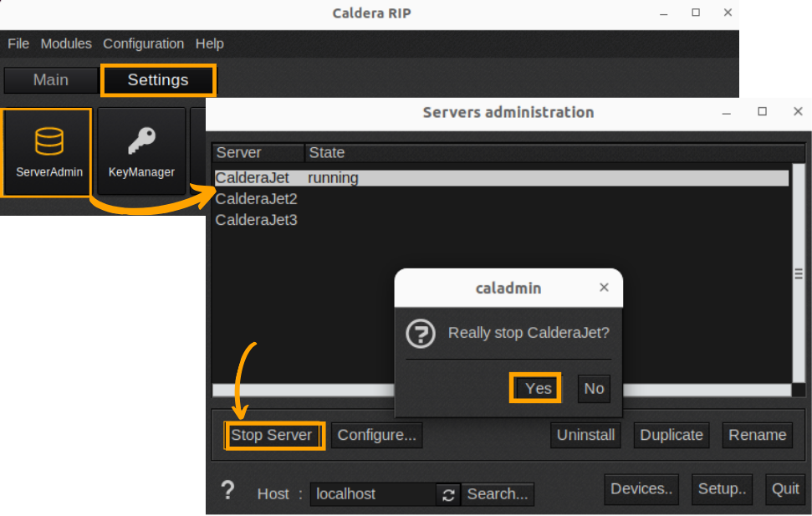Click the Stop Server button
The height and width of the screenshot is (516, 812).
click(273, 435)
